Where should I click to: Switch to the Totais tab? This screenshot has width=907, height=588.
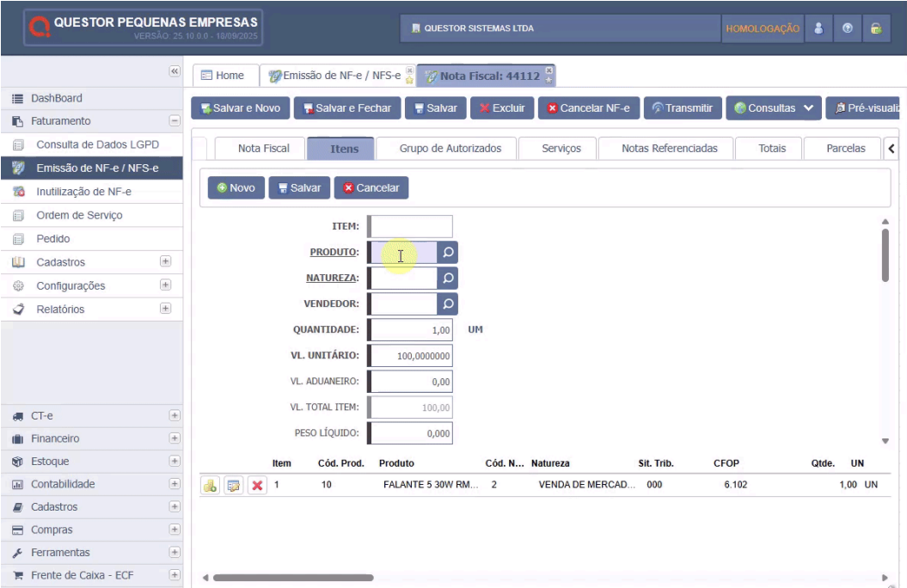tap(771, 149)
